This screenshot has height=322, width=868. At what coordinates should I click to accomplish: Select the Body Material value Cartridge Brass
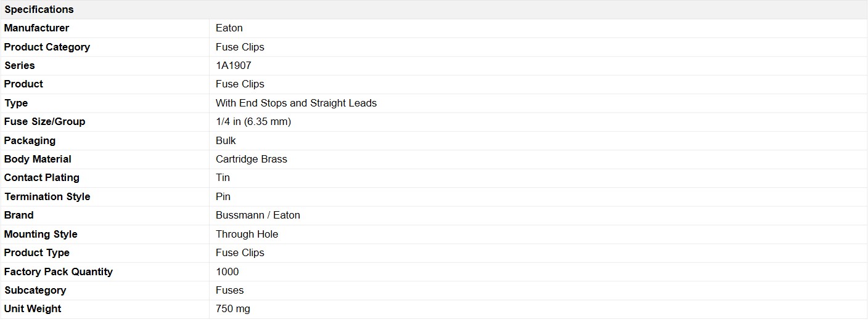pyautogui.click(x=252, y=159)
